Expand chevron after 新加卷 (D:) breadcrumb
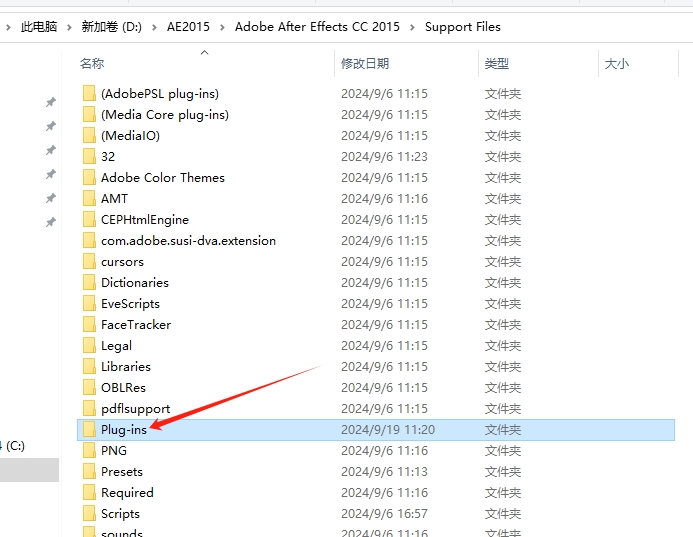Image resolution: width=693 pixels, height=537 pixels. [154, 27]
